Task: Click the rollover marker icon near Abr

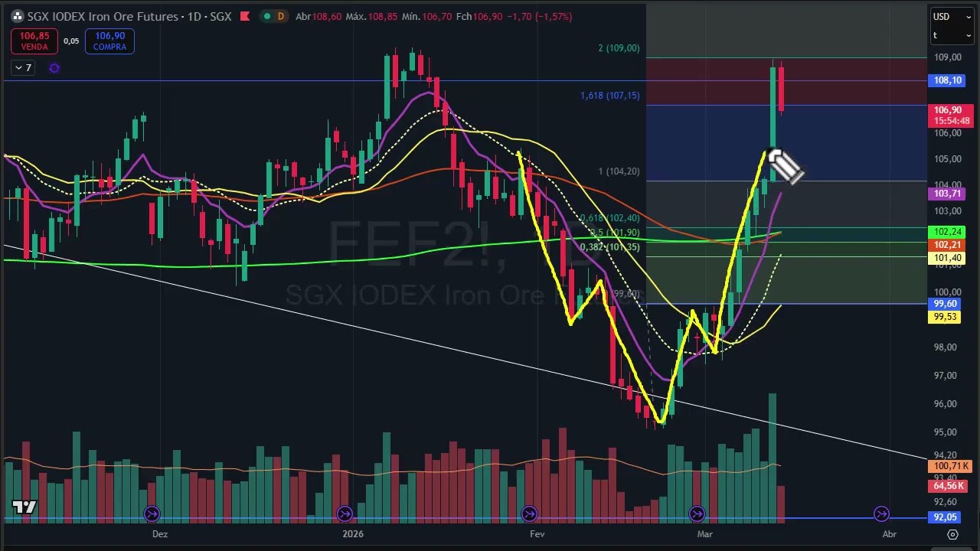Action: [x=881, y=514]
